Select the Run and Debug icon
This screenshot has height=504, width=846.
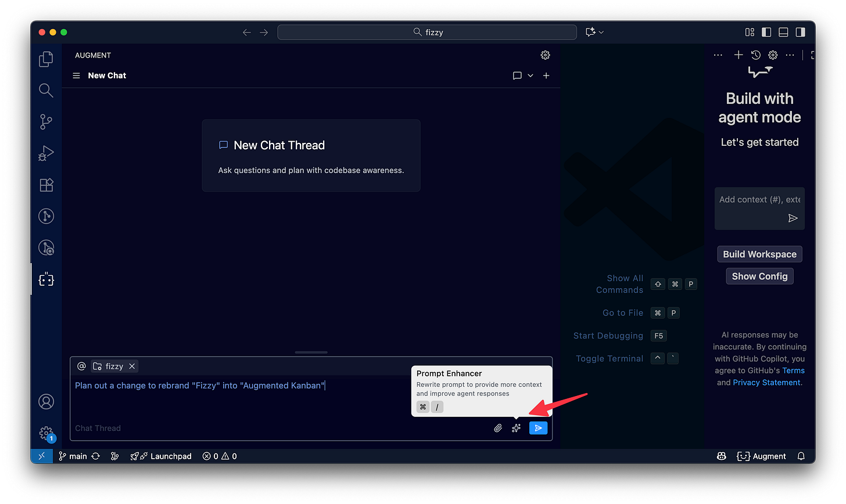pos(46,153)
